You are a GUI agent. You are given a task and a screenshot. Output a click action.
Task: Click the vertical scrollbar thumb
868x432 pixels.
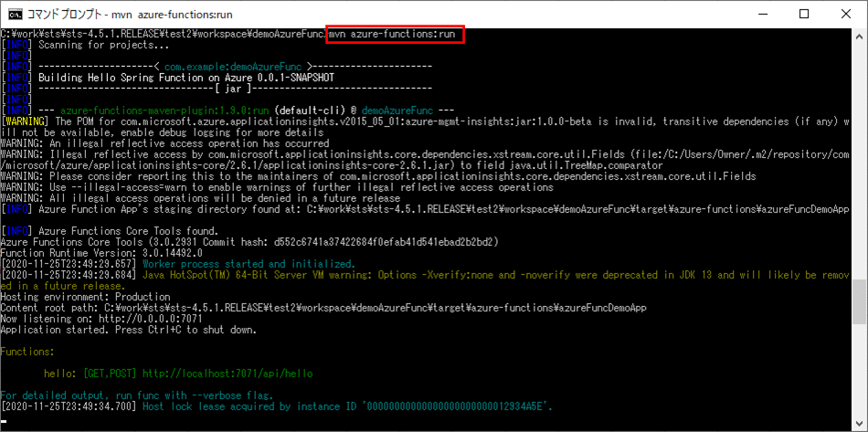(860, 301)
